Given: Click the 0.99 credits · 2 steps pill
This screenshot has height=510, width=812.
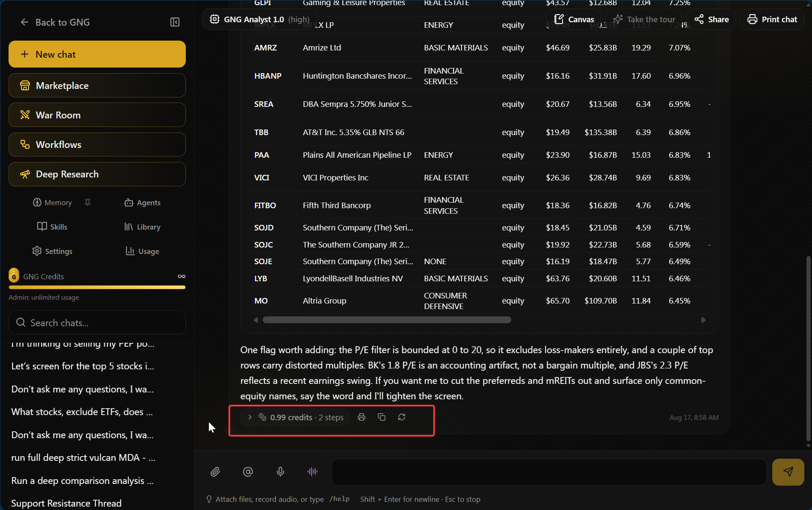Looking at the screenshot, I should point(295,417).
